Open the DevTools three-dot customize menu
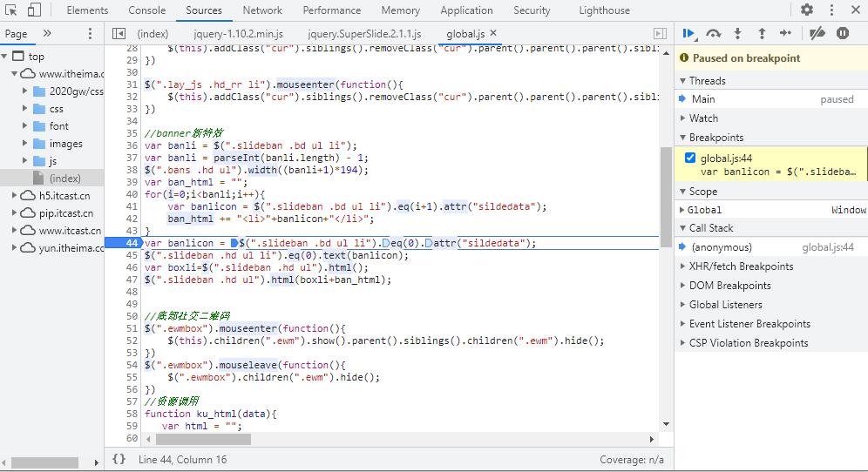Image resolution: width=868 pixels, height=472 pixels. pyautogui.click(x=831, y=10)
